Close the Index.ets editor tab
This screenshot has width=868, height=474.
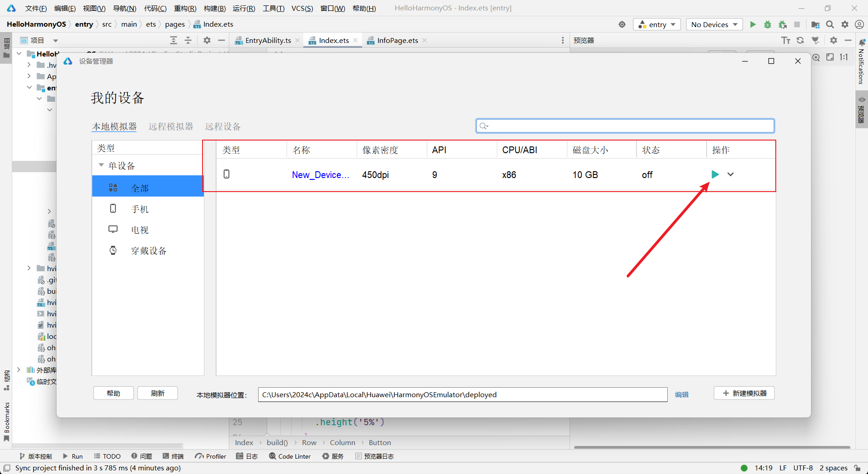(355, 40)
